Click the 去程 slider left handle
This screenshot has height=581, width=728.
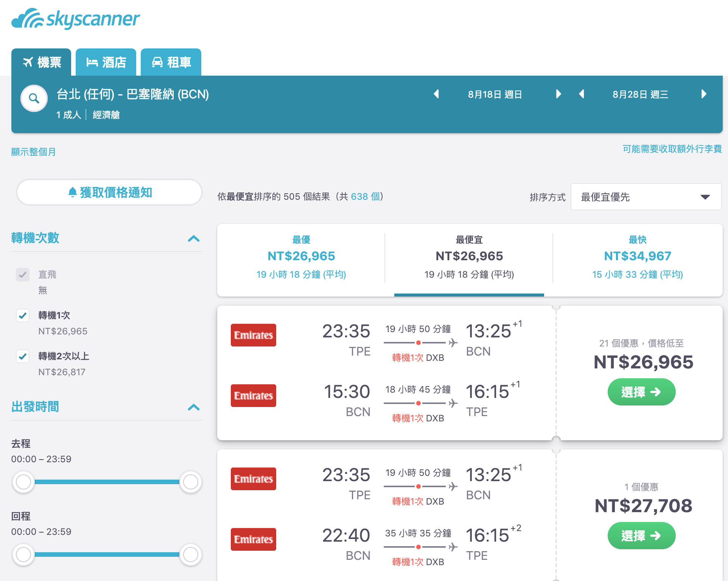[x=23, y=482]
